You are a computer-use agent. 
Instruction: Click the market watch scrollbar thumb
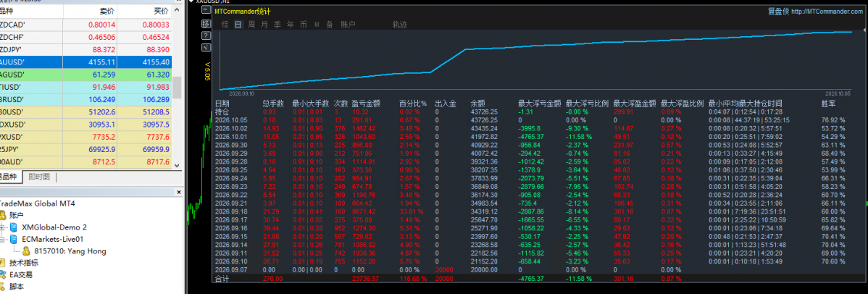[177, 88]
